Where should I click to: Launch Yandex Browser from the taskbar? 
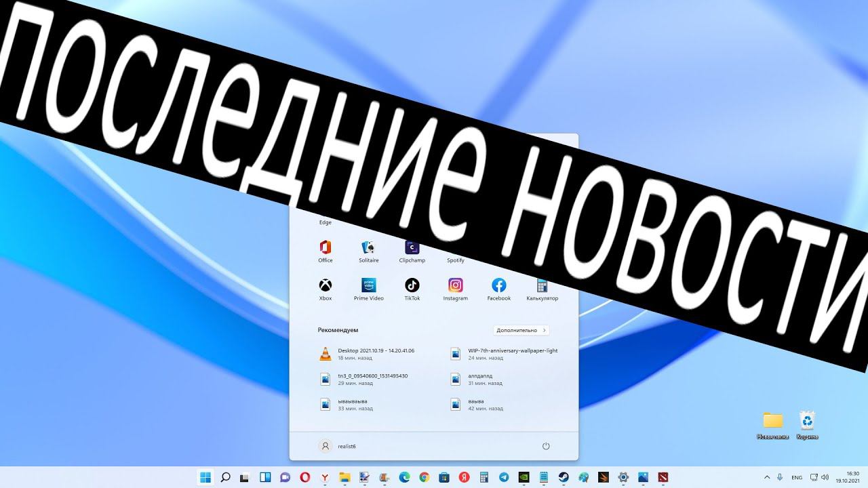[x=325, y=477]
